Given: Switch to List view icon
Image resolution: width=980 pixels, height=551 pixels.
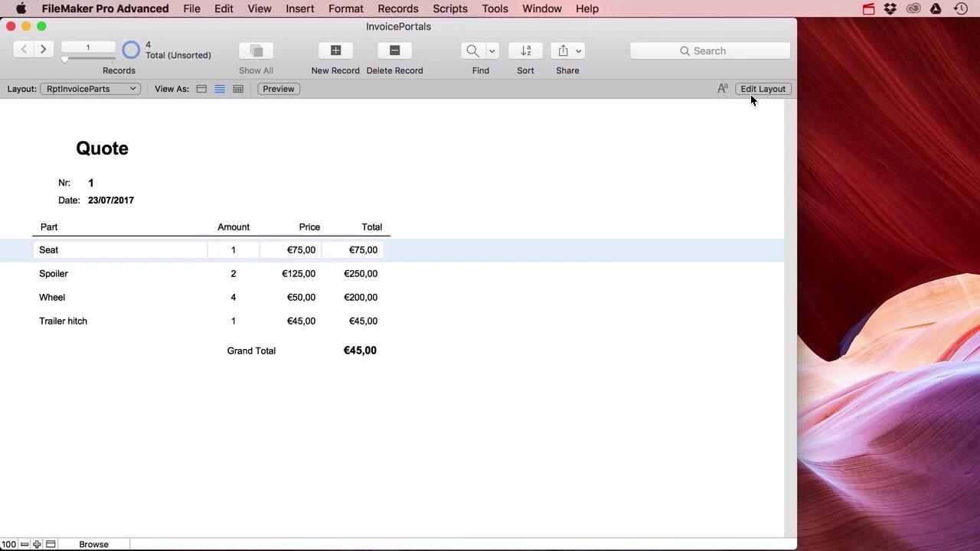Looking at the screenshot, I should pos(220,89).
